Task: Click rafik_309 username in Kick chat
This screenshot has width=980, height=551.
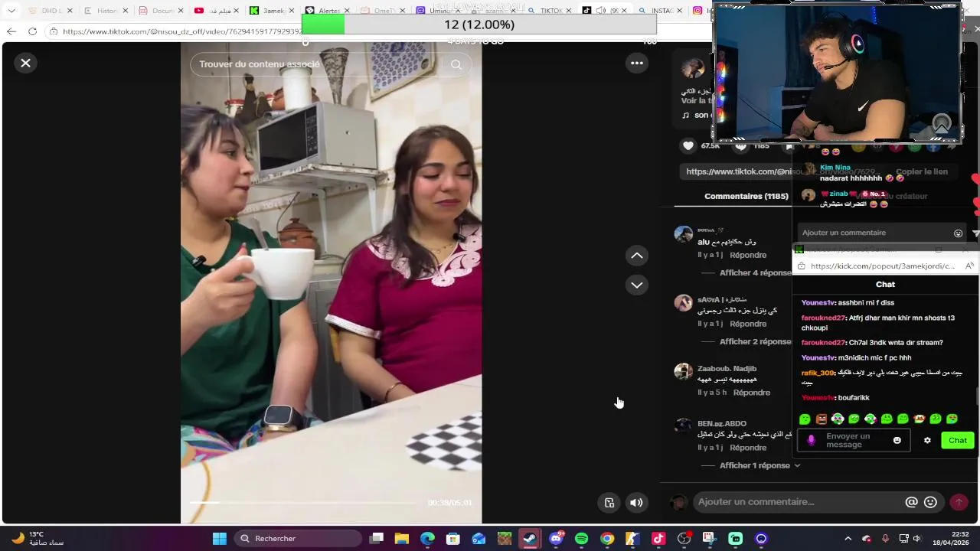Action: click(x=818, y=373)
